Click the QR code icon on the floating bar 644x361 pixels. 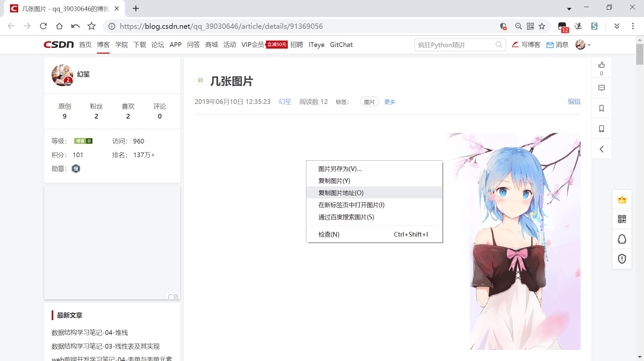622,219
